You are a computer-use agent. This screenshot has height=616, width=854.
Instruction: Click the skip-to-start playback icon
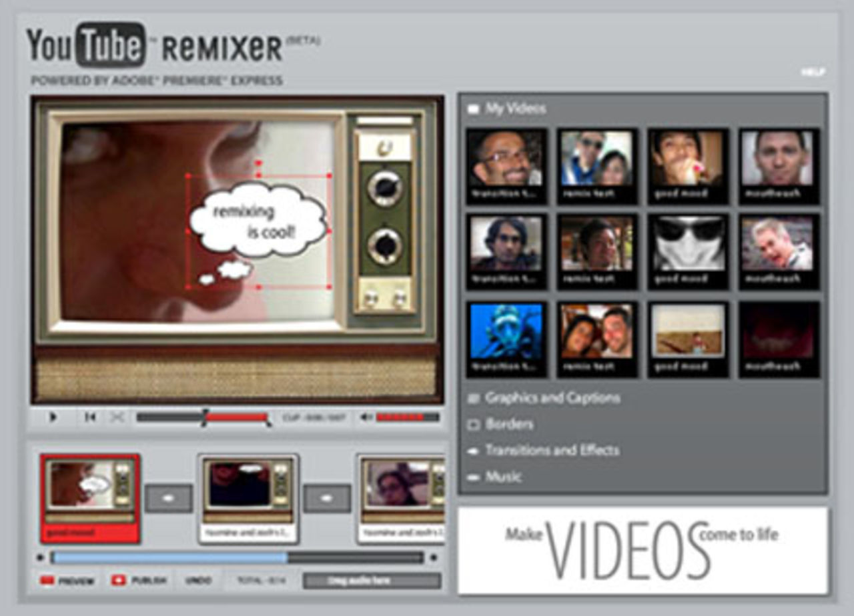click(91, 418)
